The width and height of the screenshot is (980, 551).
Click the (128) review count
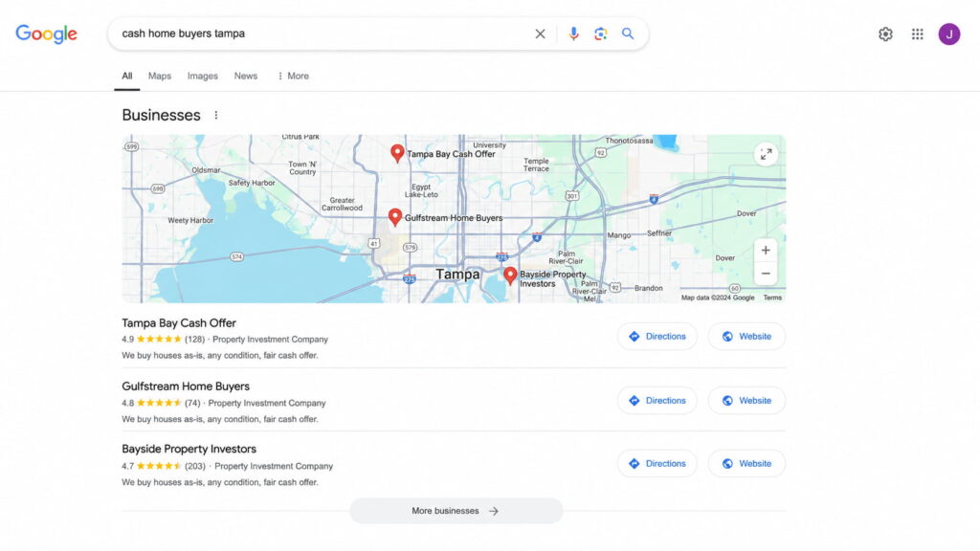(194, 340)
